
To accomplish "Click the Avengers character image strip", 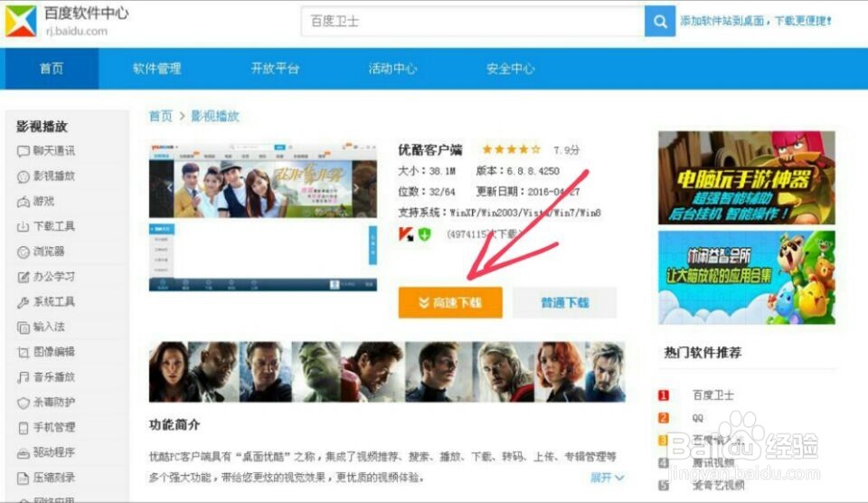I will (387, 372).
